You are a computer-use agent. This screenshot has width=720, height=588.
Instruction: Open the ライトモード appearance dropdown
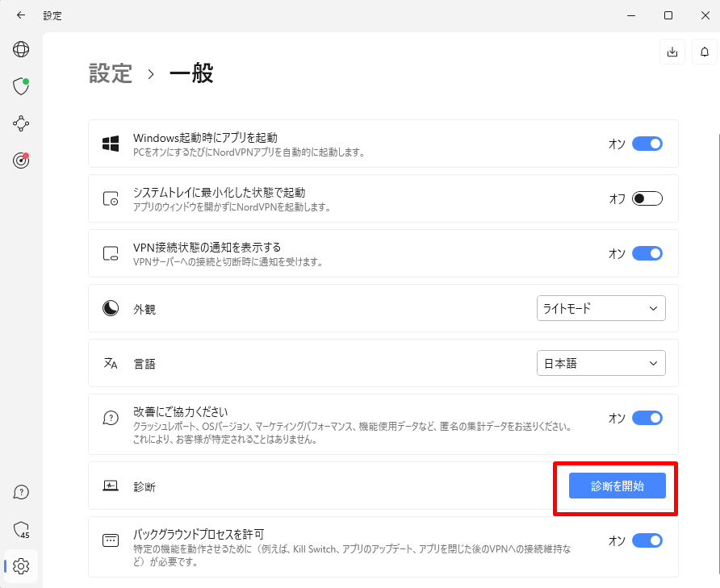point(601,308)
